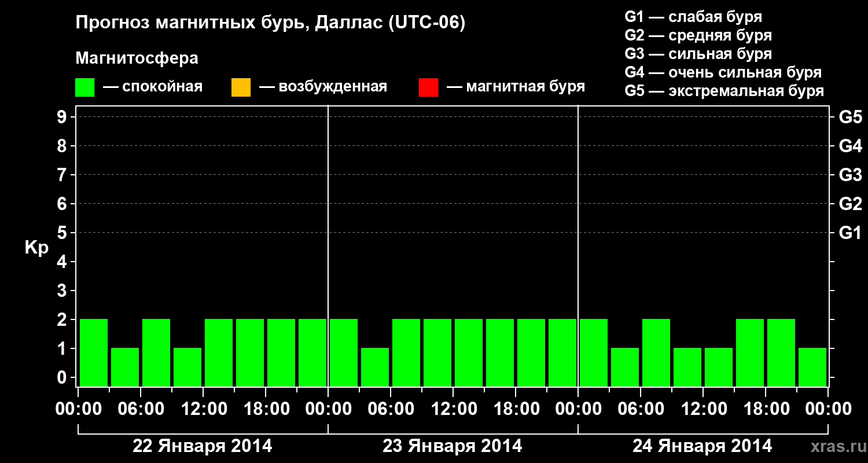Click the 03:00–06:00 bar on 24 Января

pos(625,367)
